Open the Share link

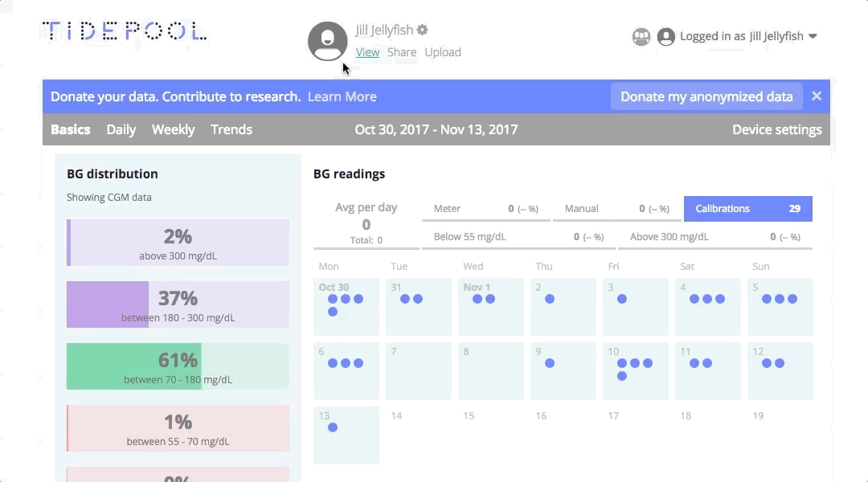point(402,52)
